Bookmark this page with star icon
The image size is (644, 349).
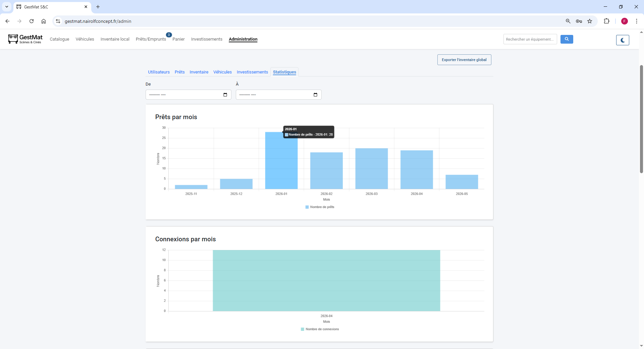[x=590, y=21]
